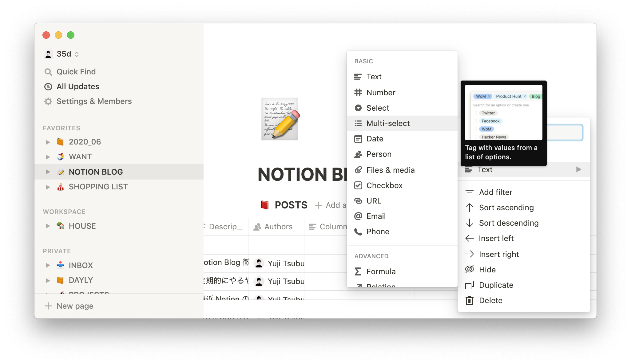Open the Text property type submenu arrow
The width and height of the screenshot is (631, 364).
[x=578, y=169]
